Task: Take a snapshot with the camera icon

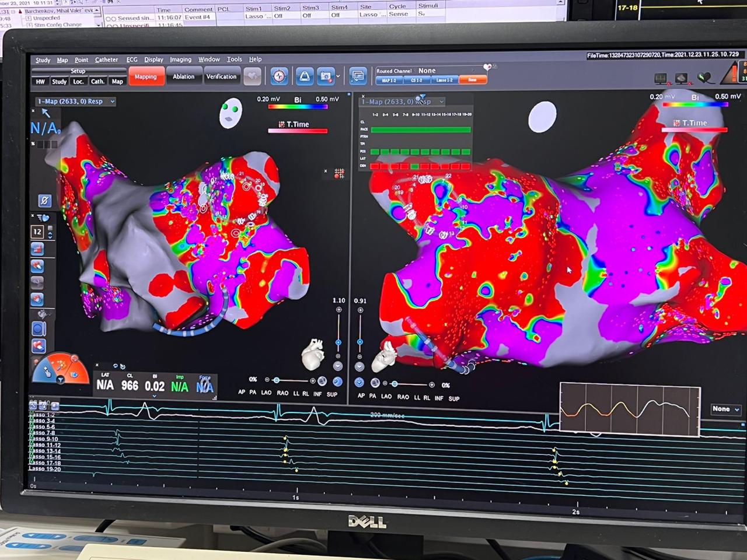Action: pyautogui.click(x=326, y=76)
